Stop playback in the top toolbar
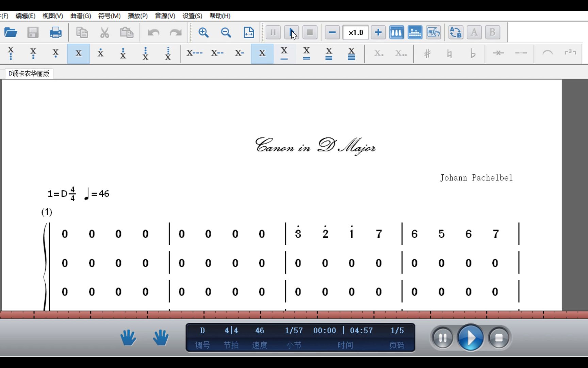 point(310,33)
